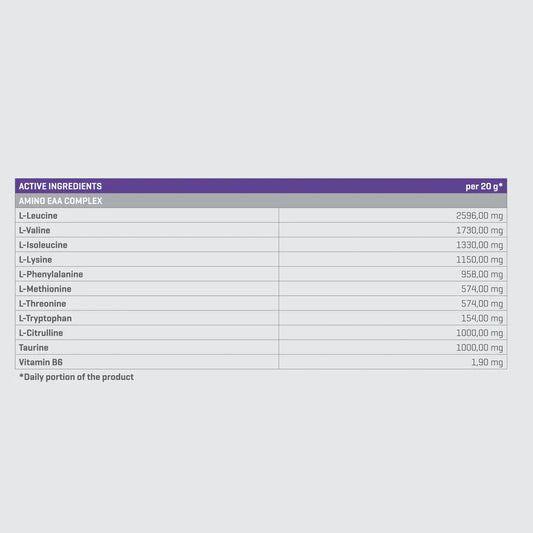Select the L-Isoleucine row label
The width and height of the screenshot is (533, 533).
click(x=43, y=245)
